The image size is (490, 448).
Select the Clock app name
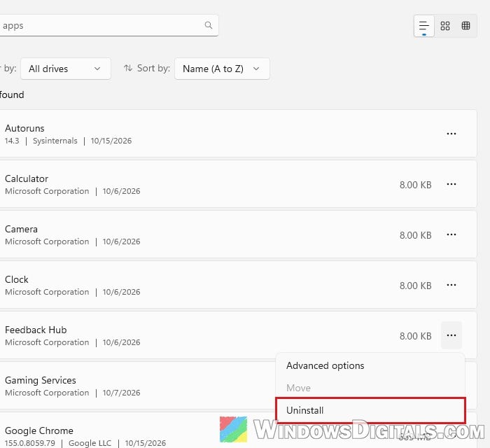(x=17, y=279)
